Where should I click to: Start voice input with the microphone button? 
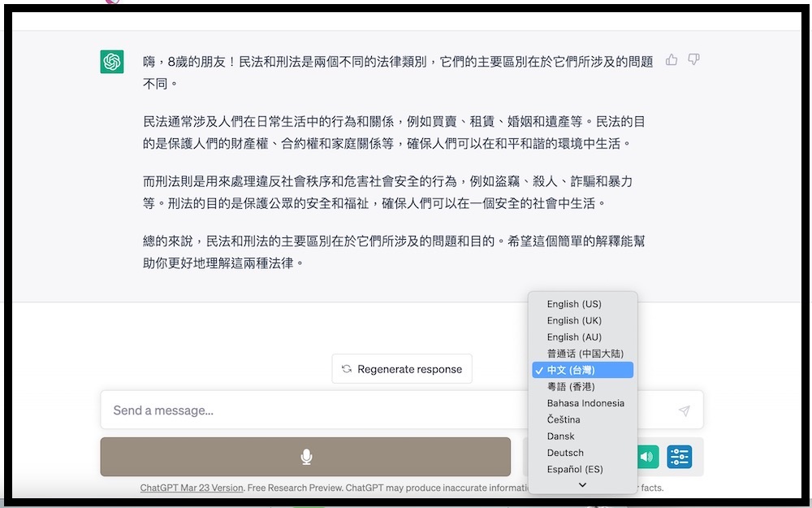click(305, 457)
